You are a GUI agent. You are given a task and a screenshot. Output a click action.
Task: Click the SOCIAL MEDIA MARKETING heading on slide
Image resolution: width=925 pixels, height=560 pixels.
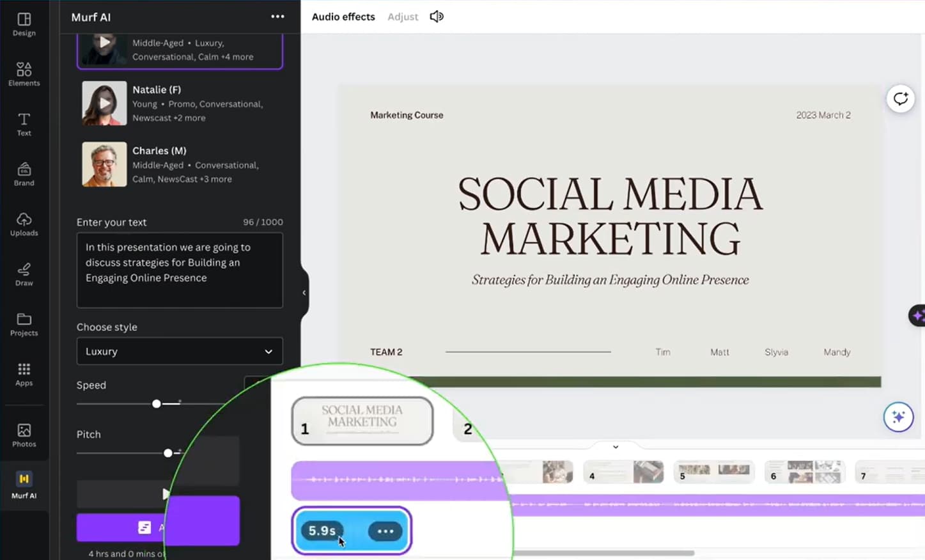610,216
